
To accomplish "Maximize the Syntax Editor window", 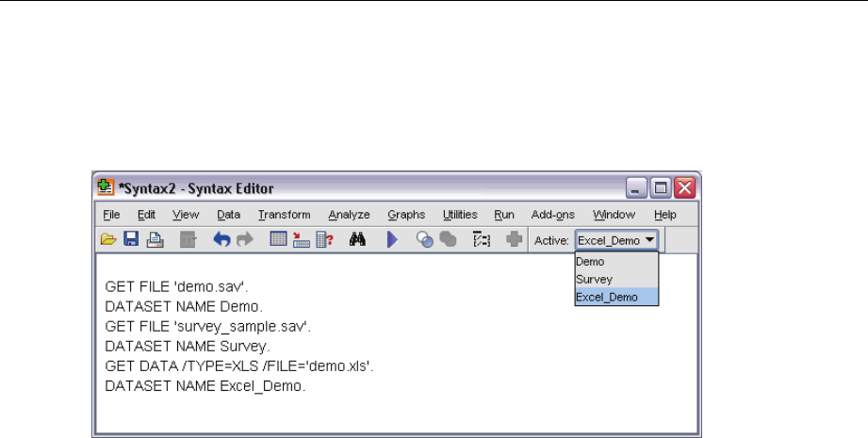I will tap(661, 188).
